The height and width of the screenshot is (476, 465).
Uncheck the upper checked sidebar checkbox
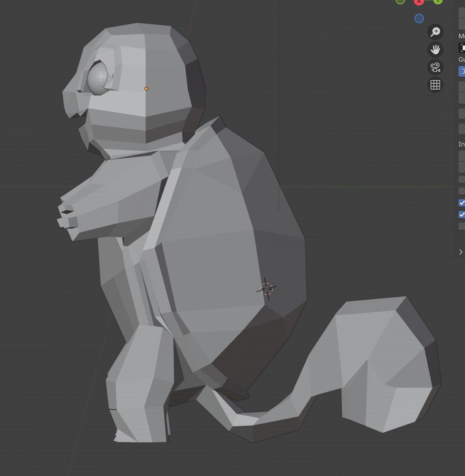point(462,203)
